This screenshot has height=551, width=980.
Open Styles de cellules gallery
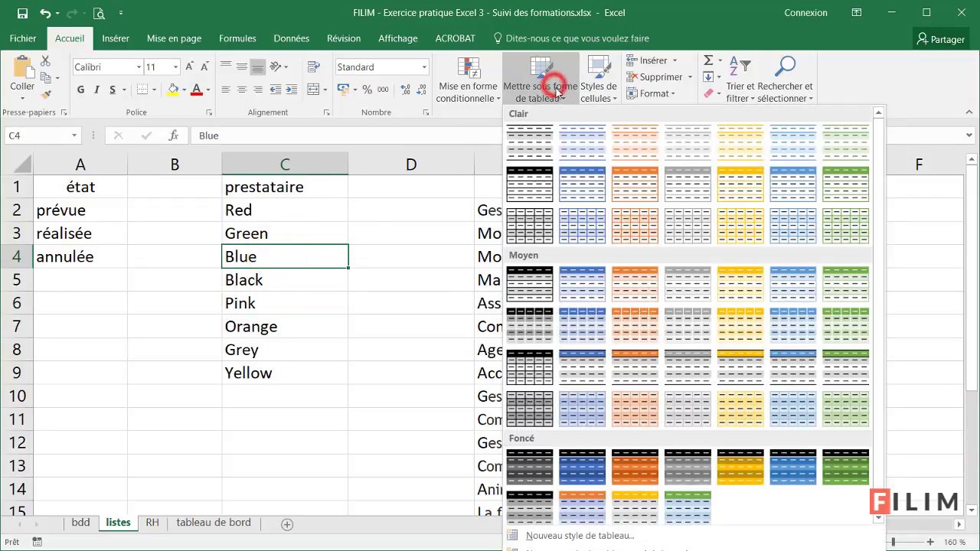tap(598, 80)
